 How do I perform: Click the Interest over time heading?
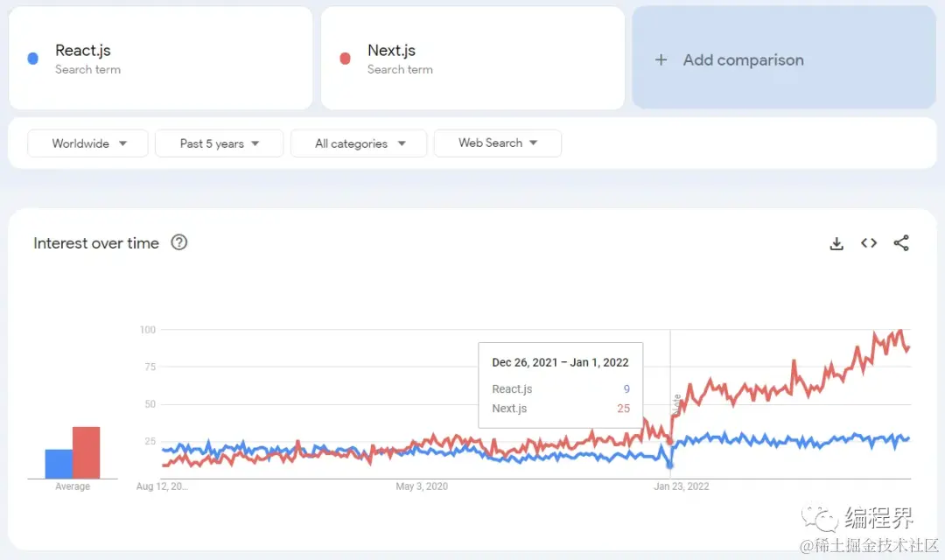click(x=96, y=243)
